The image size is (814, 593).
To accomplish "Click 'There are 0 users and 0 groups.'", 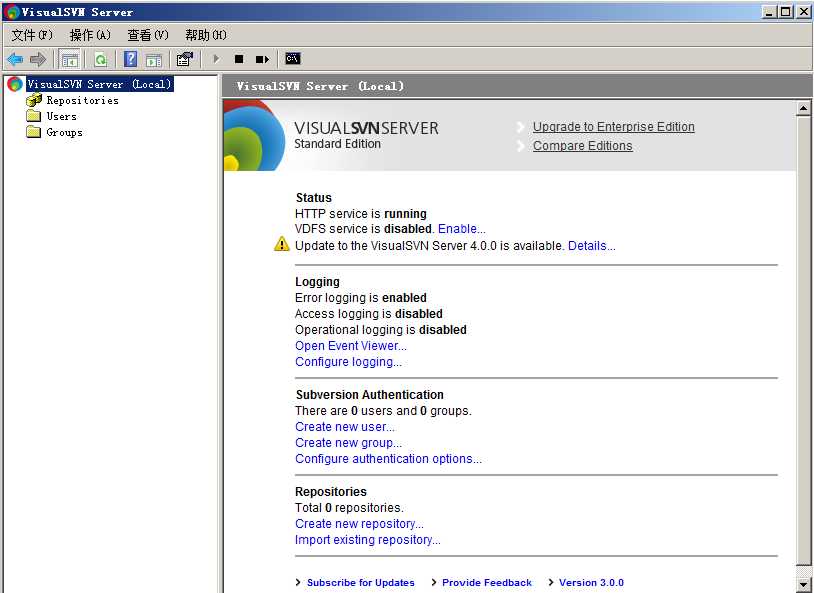I will pyautogui.click(x=383, y=411).
